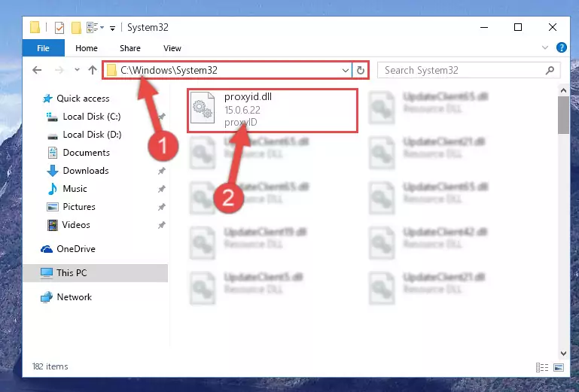
Task: Expand the ribbon with the chevron
Action: tap(544, 47)
